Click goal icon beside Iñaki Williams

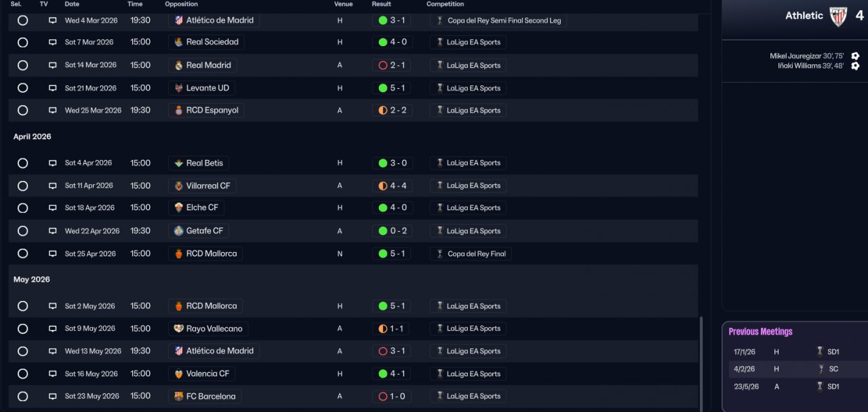pyautogui.click(x=855, y=66)
